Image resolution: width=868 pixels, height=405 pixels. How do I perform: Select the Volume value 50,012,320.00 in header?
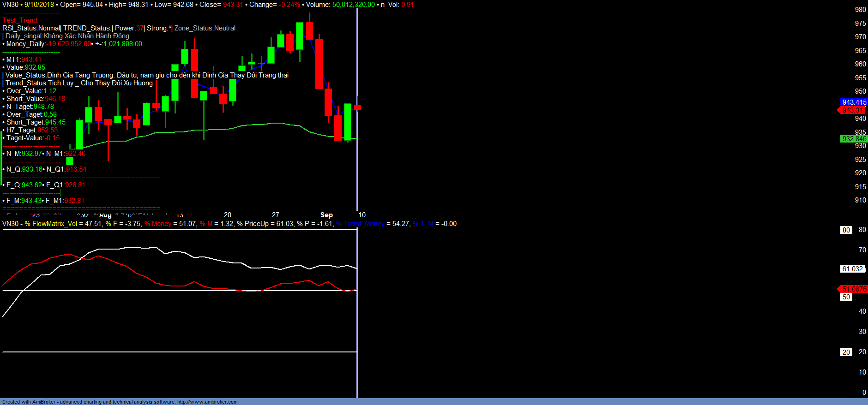pos(354,5)
